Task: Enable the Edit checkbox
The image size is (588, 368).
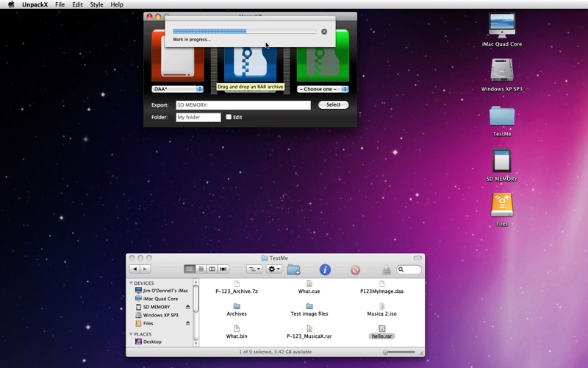Action: coord(229,117)
